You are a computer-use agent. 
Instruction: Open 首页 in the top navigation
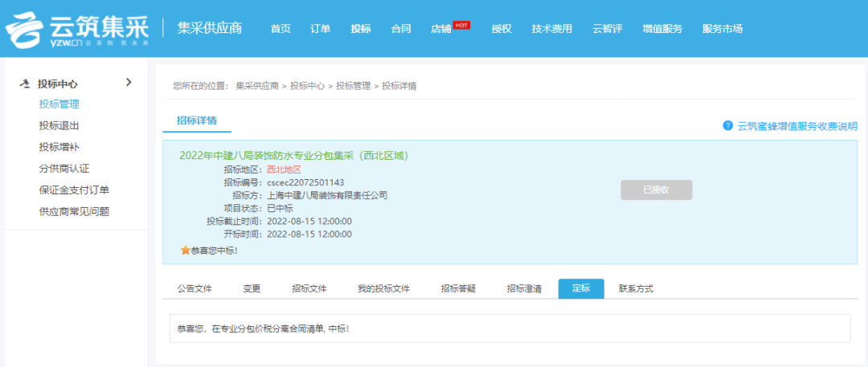click(x=280, y=29)
